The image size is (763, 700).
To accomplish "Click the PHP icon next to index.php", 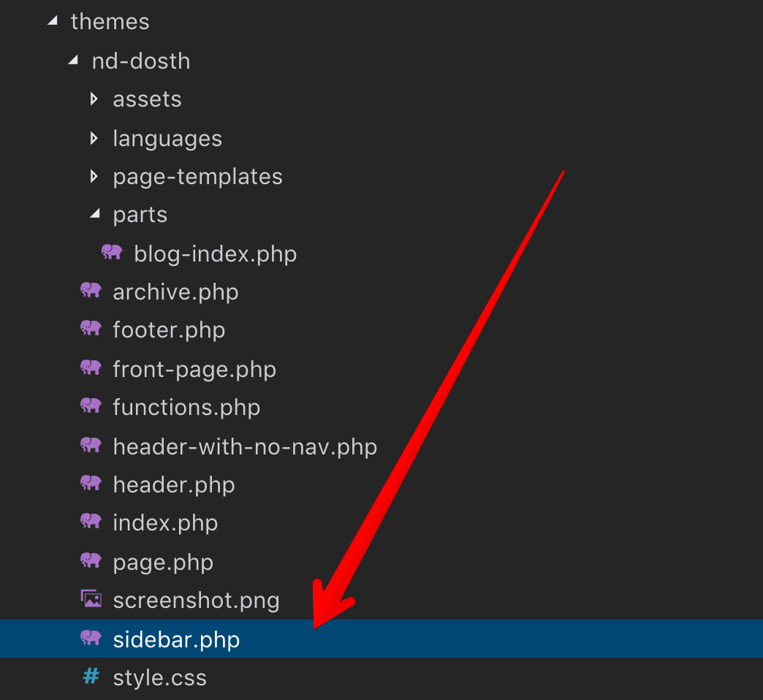I will (91, 522).
